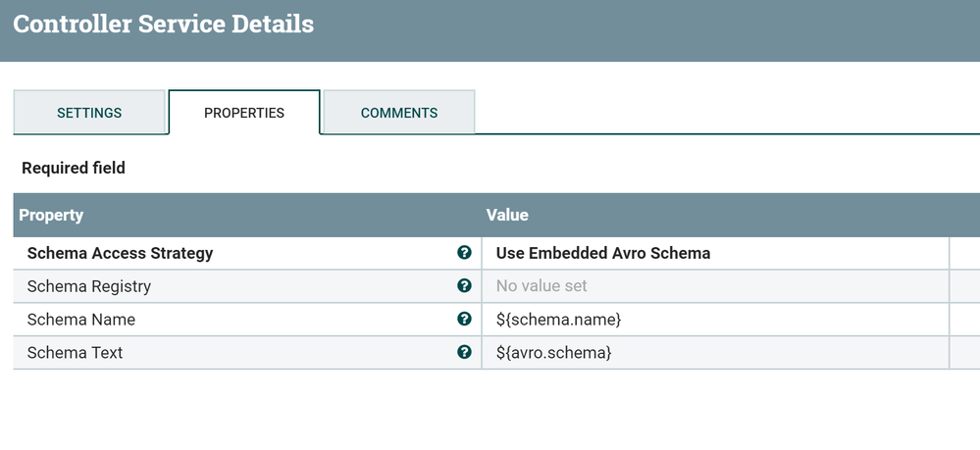Click the Schema Text property label
The width and height of the screenshot is (980, 450).
tap(76, 353)
